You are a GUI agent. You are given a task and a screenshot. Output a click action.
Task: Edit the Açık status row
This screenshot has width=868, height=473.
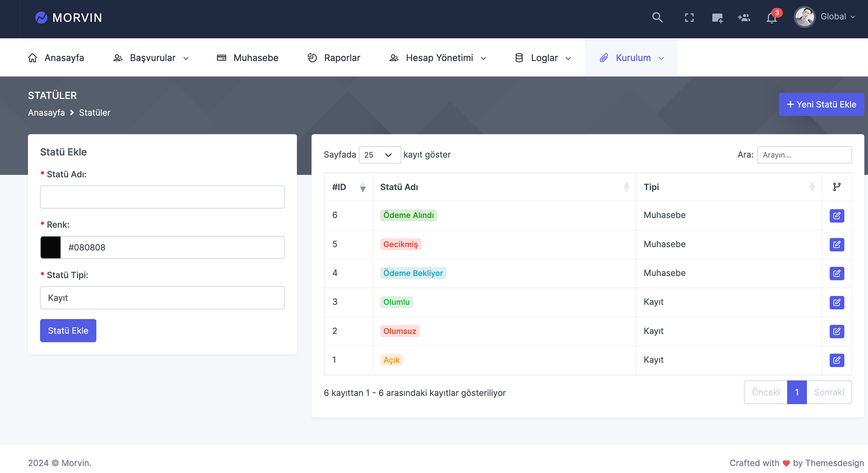837,360
